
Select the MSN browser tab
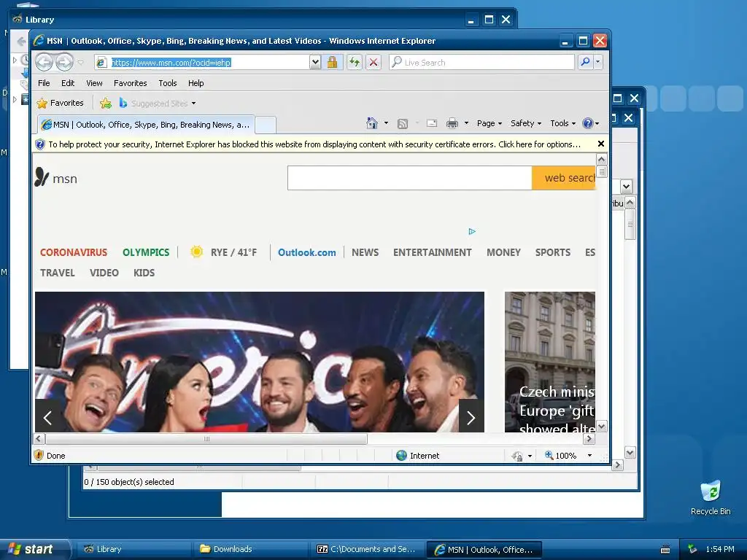pos(146,125)
